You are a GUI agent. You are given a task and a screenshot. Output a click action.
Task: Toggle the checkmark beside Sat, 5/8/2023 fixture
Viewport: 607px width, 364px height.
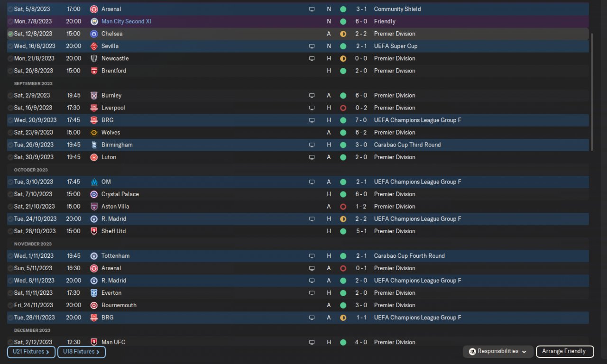click(x=10, y=9)
